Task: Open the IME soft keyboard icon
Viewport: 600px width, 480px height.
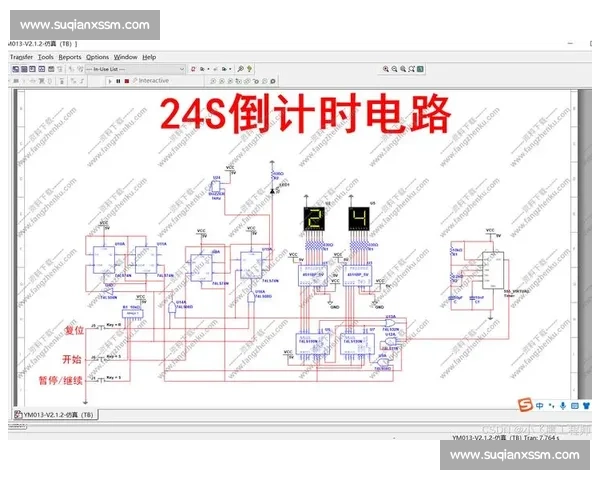Action: point(575,406)
